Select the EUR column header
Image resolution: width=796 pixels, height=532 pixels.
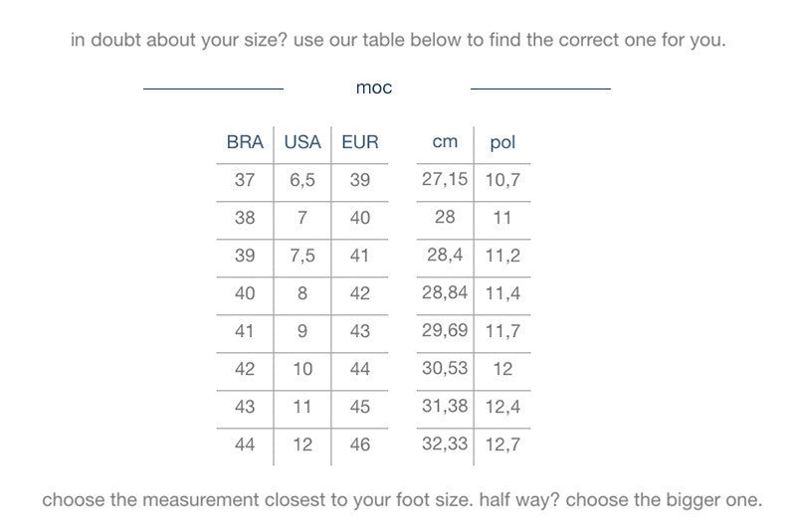pyautogui.click(x=360, y=142)
